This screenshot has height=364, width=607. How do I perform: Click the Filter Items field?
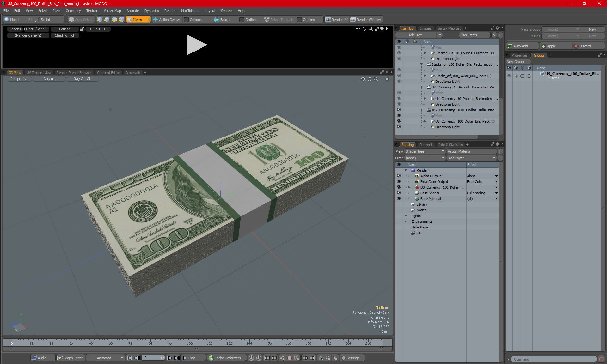pos(474,35)
